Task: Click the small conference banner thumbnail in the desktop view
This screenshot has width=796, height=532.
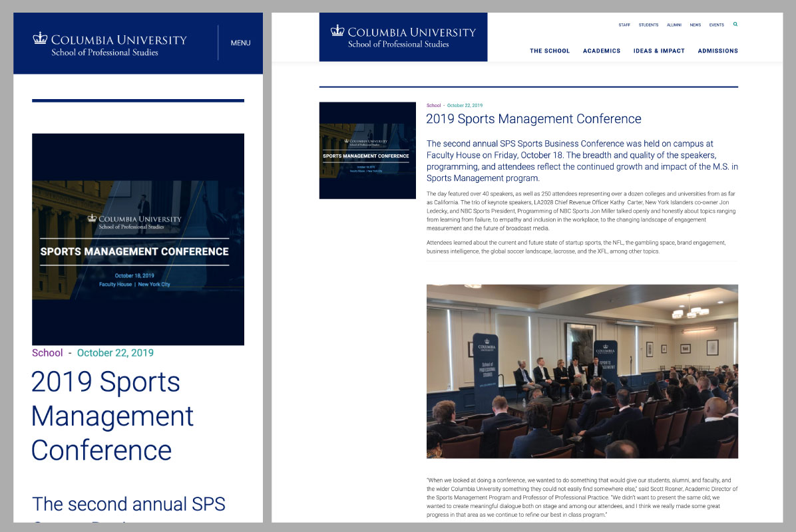Action: pyautogui.click(x=367, y=150)
